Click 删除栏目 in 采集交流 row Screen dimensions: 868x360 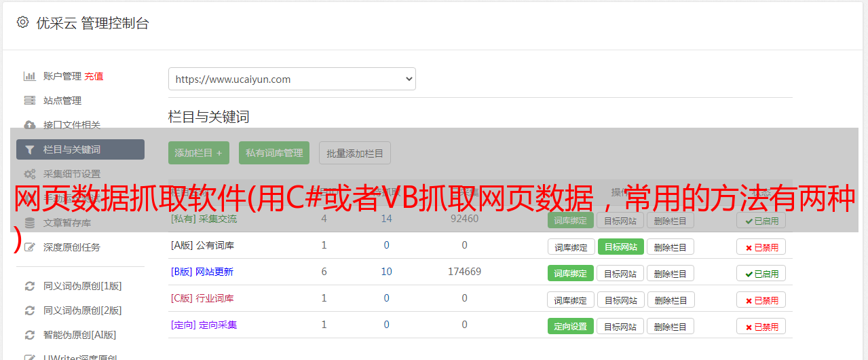671,220
